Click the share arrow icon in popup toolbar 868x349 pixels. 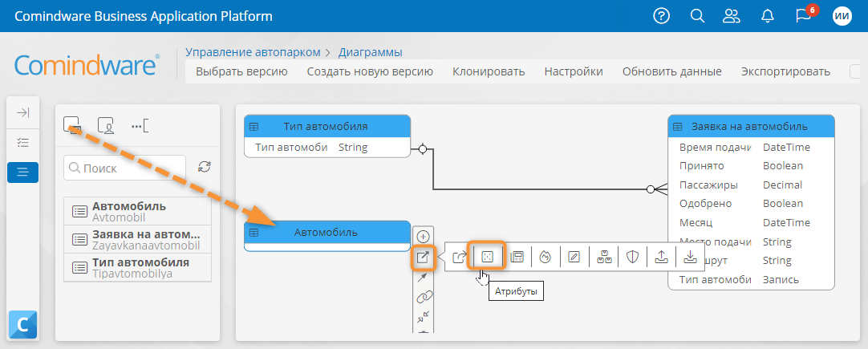point(459,257)
